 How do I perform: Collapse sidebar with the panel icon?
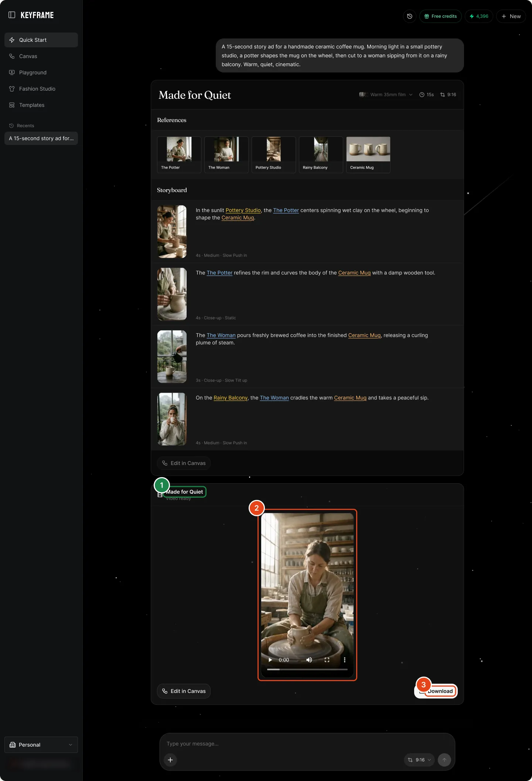pos(12,15)
